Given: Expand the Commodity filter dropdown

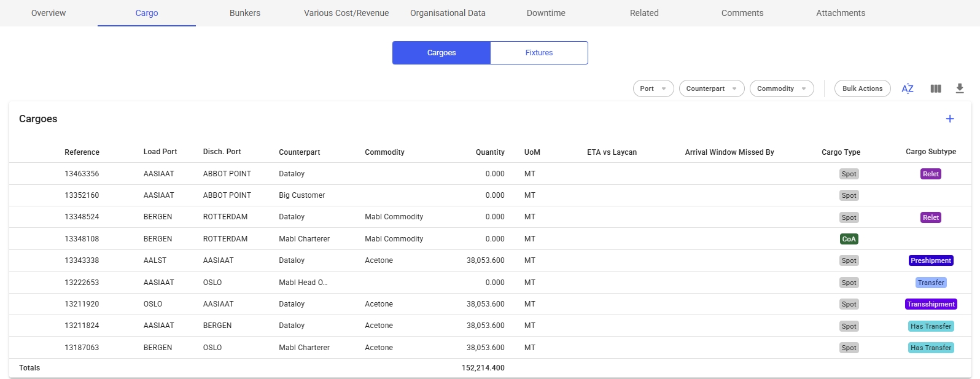Looking at the screenshot, I should (781, 88).
